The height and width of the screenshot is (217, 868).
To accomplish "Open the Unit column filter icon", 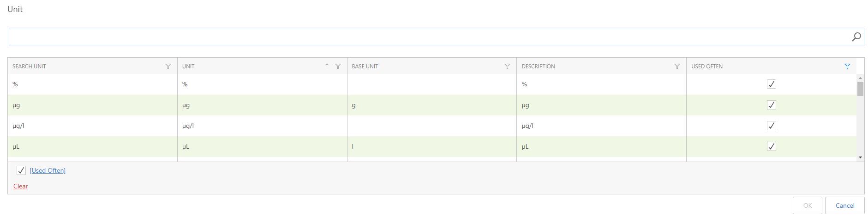I will pyautogui.click(x=338, y=66).
